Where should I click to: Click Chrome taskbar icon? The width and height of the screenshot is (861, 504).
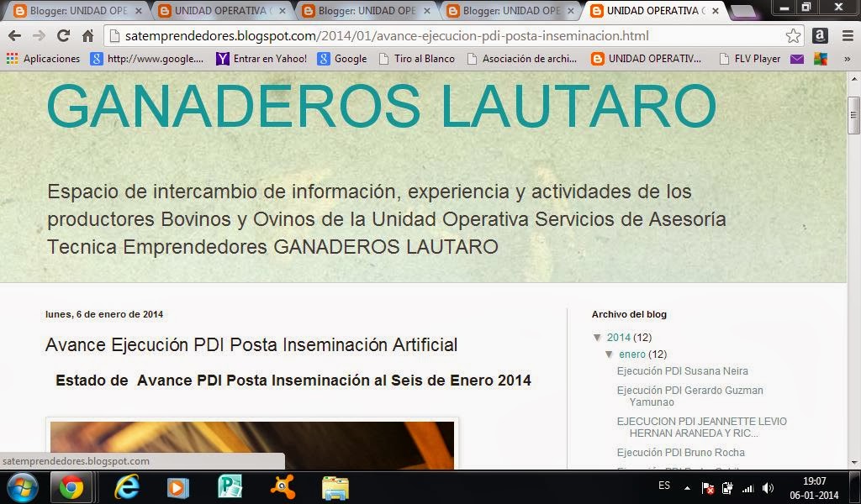[x=71, y=487]
